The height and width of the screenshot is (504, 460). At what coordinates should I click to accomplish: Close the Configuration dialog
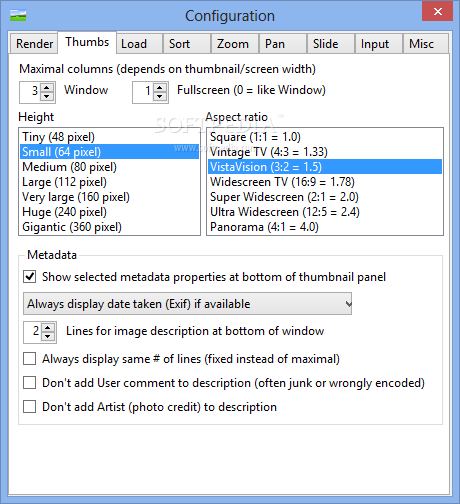tap(437, 12)
